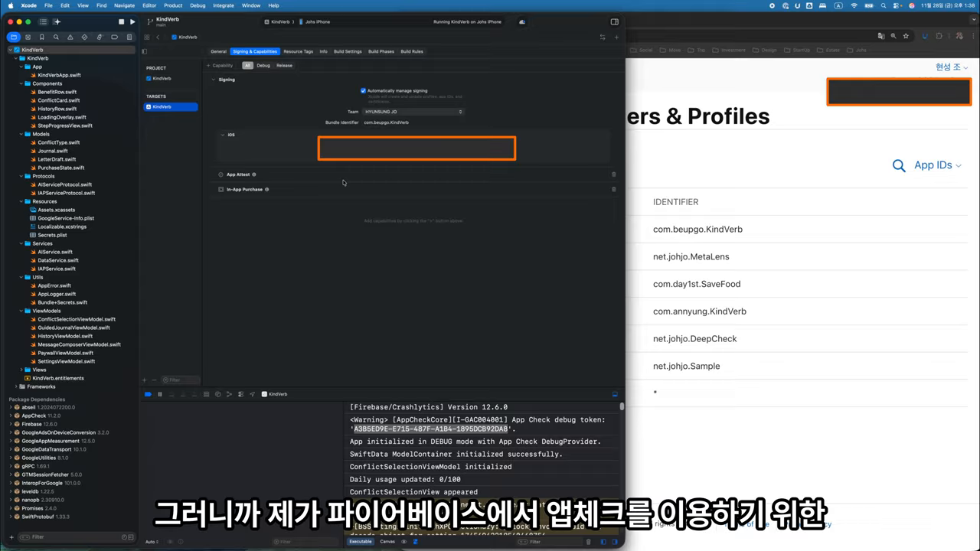Delete the App Attest capability

point(613,174)
